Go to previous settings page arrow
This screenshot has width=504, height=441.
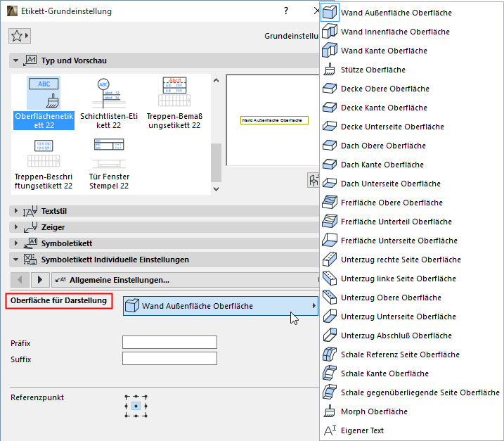click(x=20, y=280)
